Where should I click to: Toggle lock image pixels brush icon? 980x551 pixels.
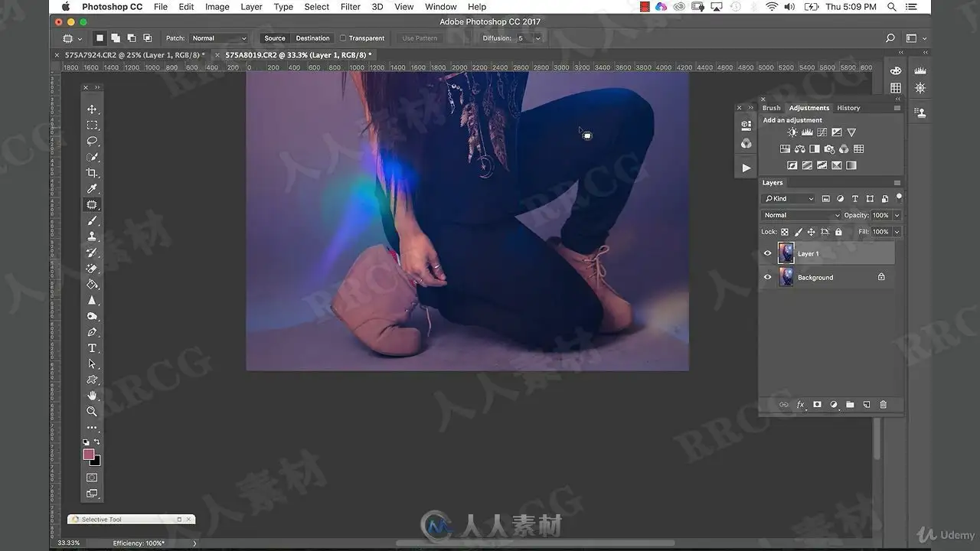tap(799, 232)
